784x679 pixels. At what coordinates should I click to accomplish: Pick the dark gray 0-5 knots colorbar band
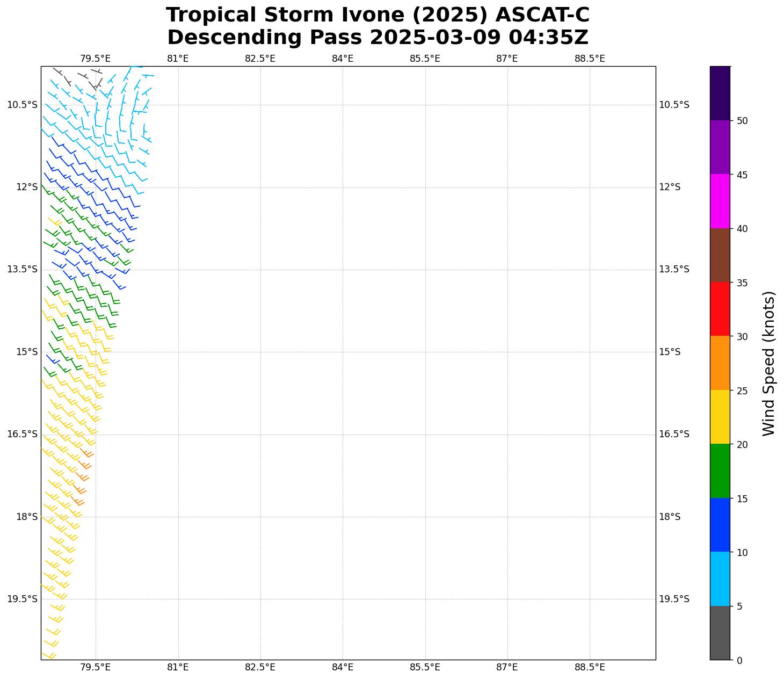pos(720,633)
